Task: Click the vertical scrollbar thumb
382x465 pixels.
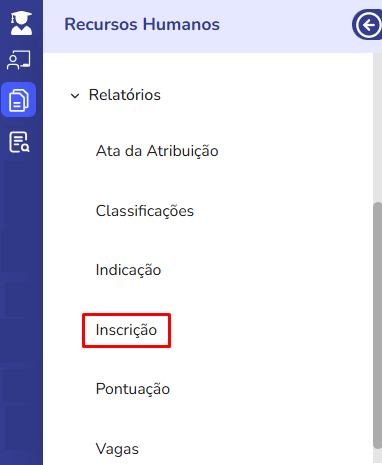Action: click(x=377, y=325)
